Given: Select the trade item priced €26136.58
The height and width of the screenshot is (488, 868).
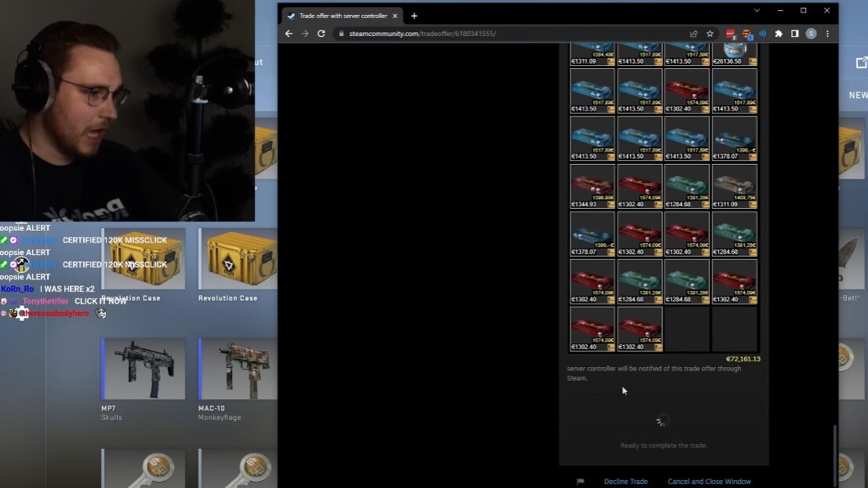Looking at the screenshot, I should [x=734, y=55].
